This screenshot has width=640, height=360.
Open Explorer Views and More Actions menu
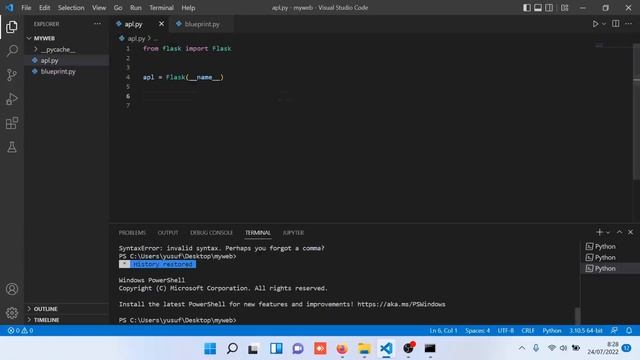click(x=97, y=24)
